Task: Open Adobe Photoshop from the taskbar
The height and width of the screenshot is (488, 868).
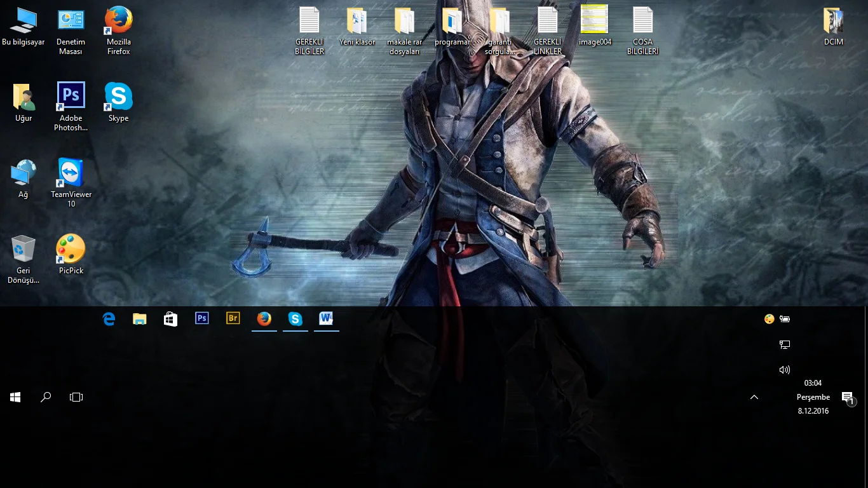Action: pos(202,318)
